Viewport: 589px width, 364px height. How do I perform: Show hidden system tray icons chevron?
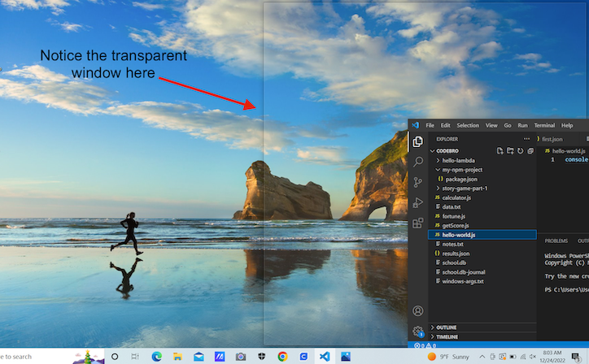pos(482,357)
